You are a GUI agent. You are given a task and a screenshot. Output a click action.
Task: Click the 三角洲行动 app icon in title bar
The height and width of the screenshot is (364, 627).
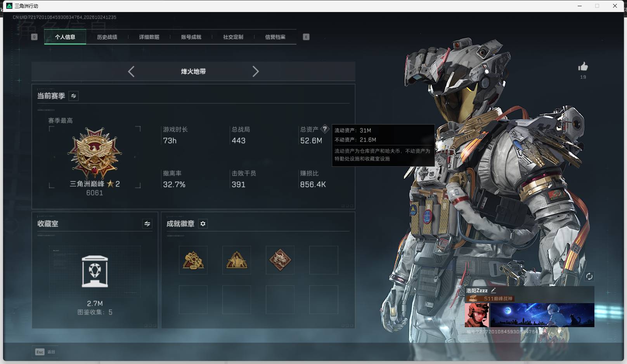pos(9,6)
